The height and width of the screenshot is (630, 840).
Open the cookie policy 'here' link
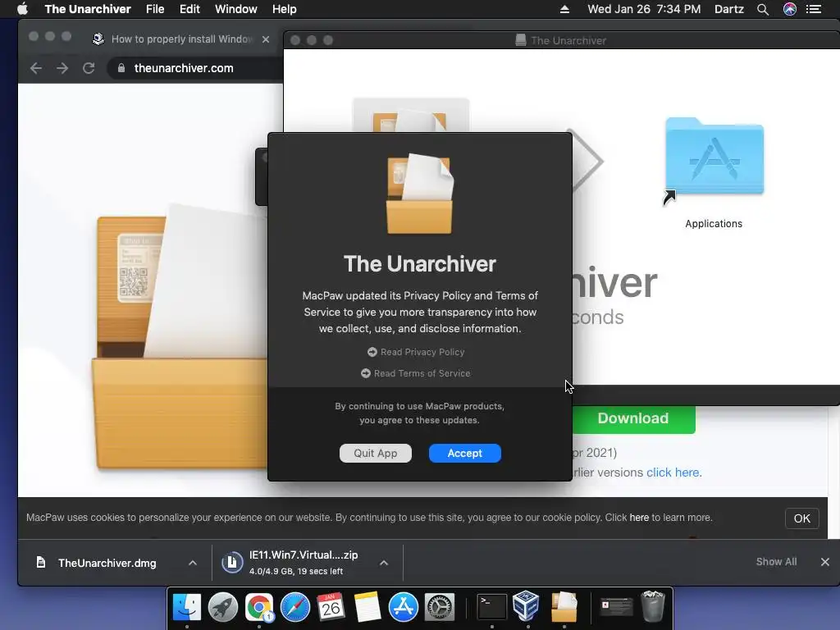[639, 518]
